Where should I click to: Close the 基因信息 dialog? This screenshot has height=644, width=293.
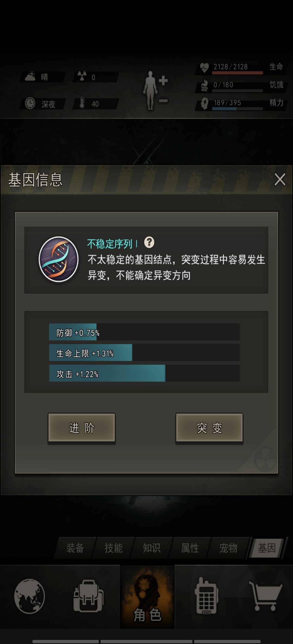point(280,179)
